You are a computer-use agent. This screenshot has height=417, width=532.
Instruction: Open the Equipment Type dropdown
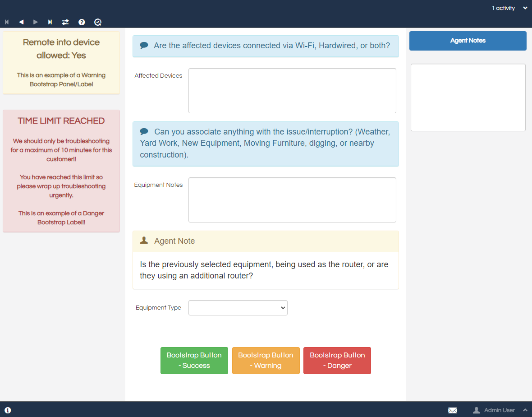click(238, 308)
